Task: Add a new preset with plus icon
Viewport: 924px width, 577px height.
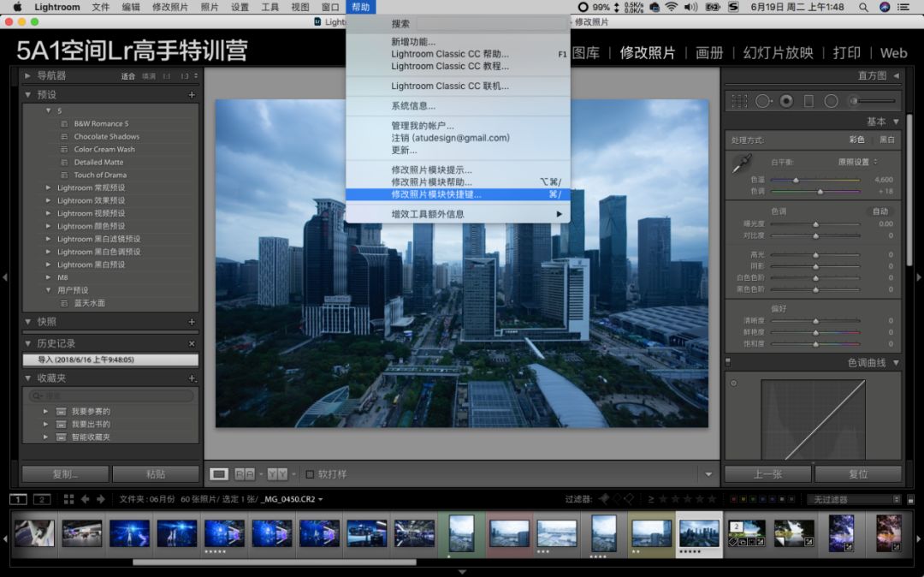Action: click(192, 95)
